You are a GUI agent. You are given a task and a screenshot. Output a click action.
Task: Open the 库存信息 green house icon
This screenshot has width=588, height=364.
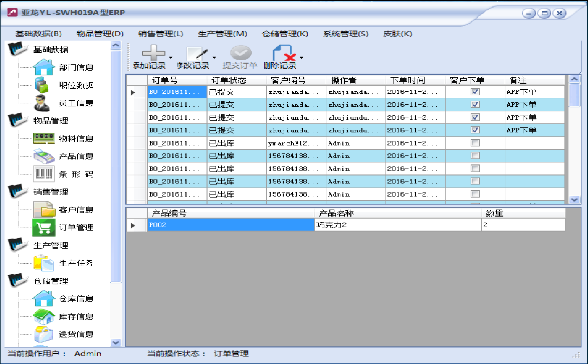click(44, 316)
